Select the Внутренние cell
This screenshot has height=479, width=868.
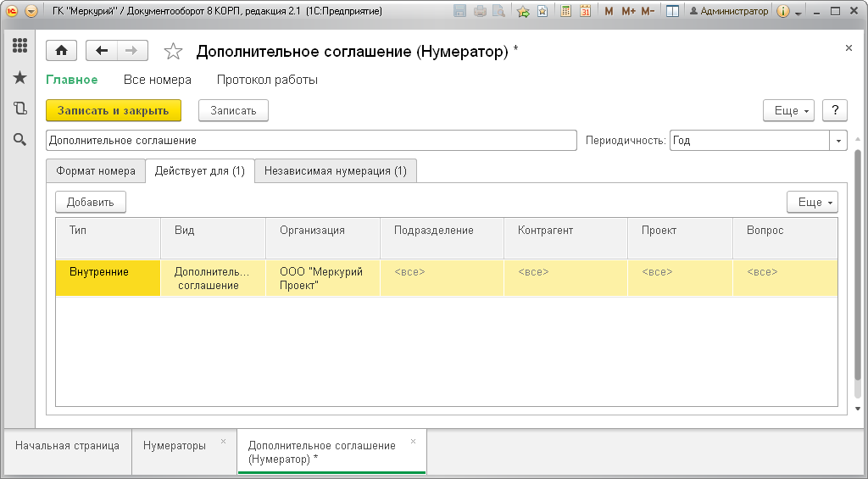tap(108, 278)
